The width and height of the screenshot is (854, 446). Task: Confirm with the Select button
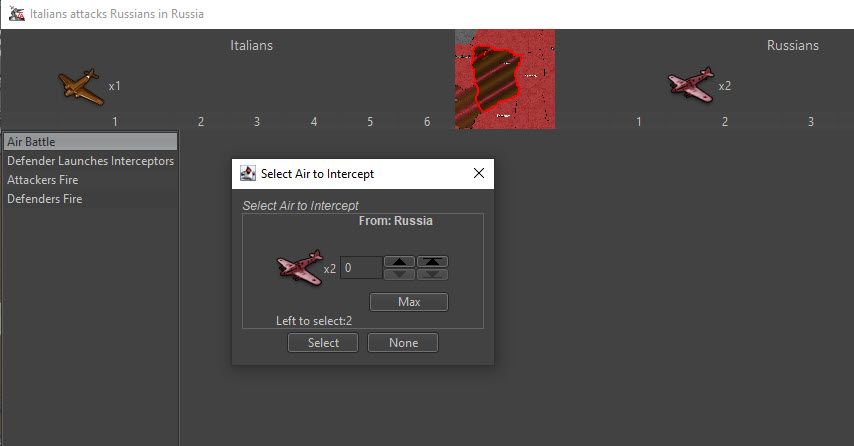[323, 343]
